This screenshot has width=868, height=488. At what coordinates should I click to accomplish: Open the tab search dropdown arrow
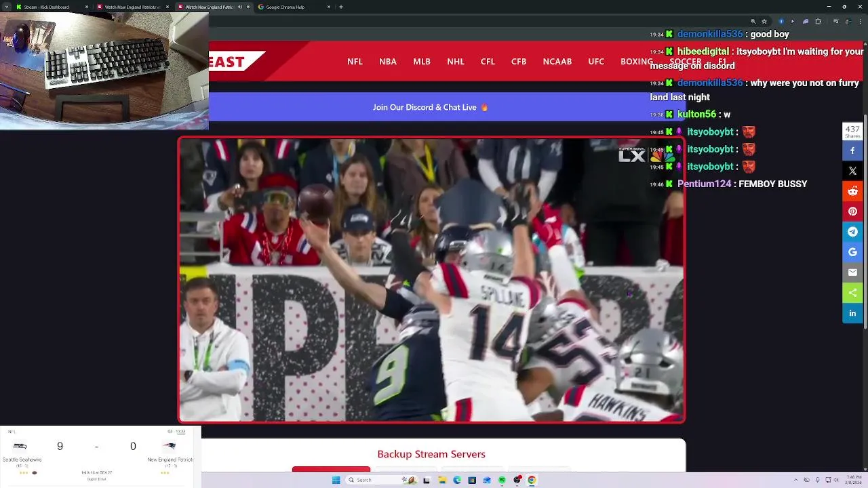(x=7, y=7)
